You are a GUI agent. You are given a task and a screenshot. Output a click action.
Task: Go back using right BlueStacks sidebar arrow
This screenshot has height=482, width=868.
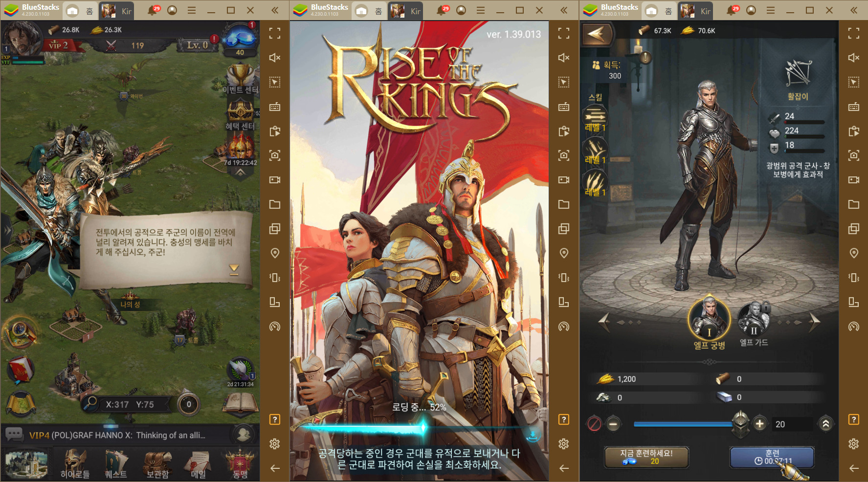854,468
